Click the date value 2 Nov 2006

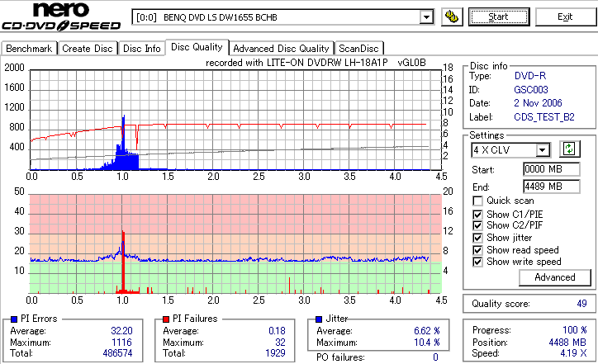(x=538, y=103)
